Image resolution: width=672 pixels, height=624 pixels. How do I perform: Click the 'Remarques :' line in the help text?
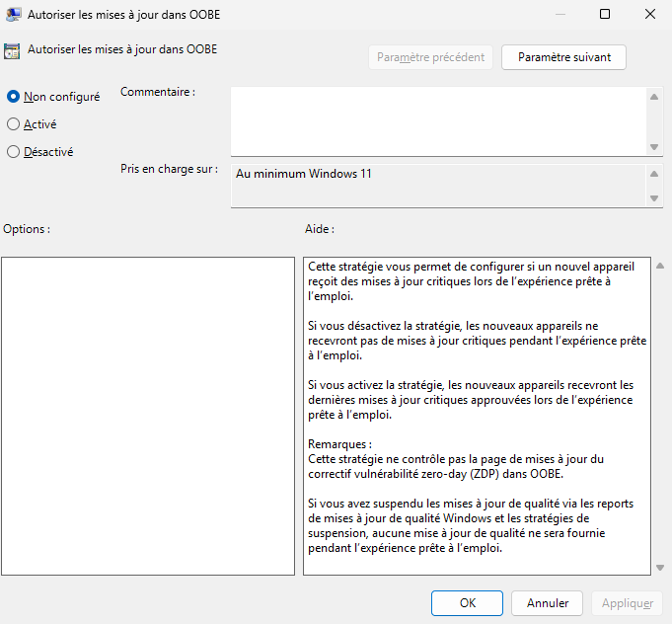(x=339, y=444)
